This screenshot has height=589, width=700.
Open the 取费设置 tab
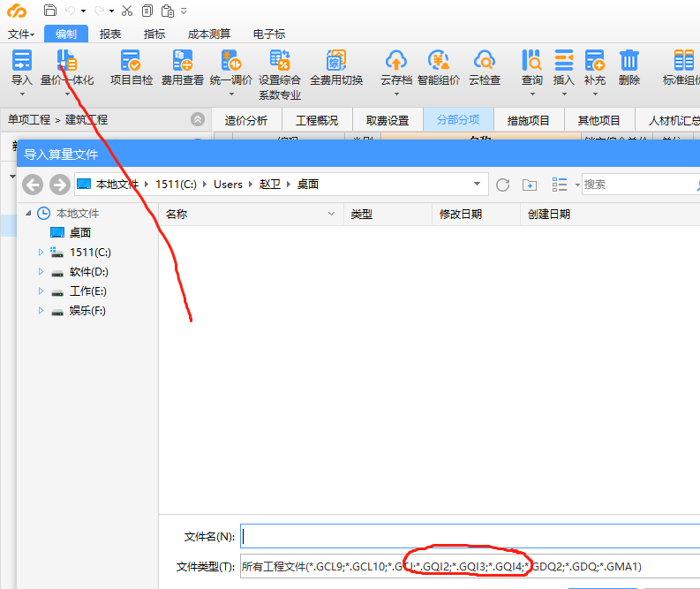(x=388, y=120)
